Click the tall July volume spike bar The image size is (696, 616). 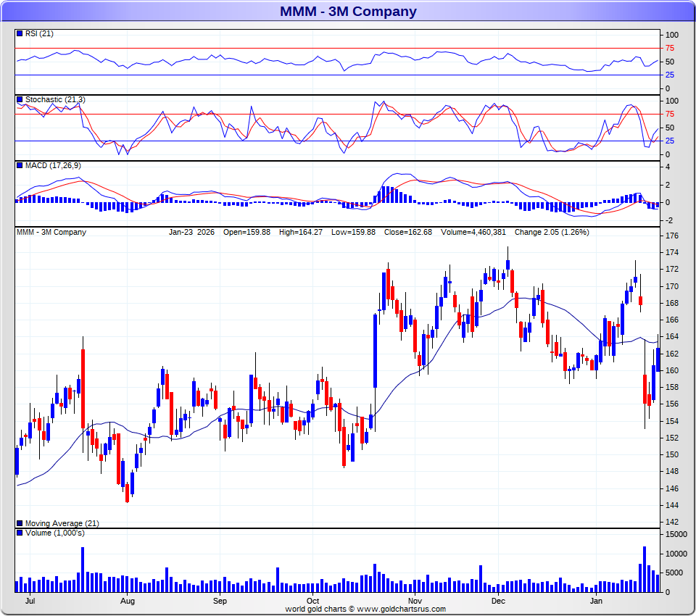click(x=83, y=570)
